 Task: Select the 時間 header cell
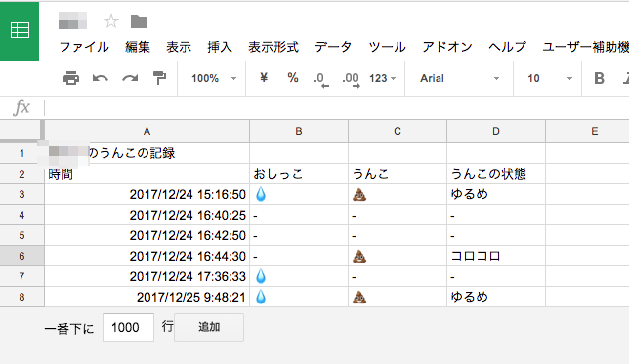(x=147, y=174)
